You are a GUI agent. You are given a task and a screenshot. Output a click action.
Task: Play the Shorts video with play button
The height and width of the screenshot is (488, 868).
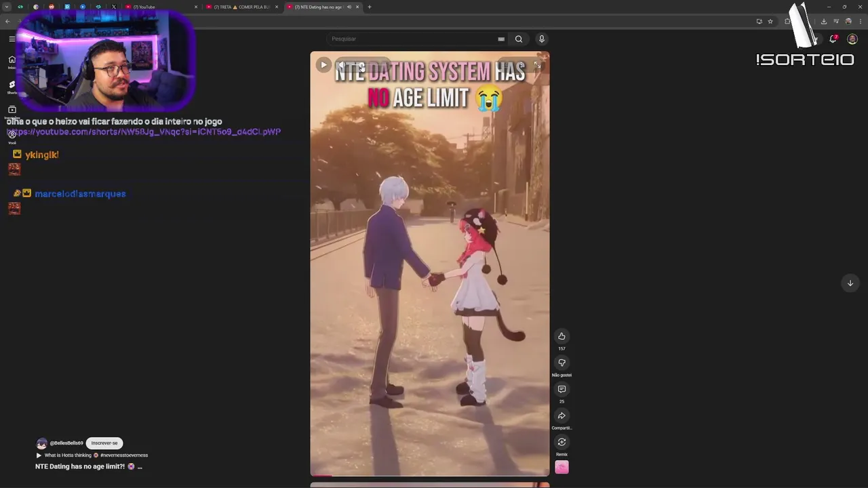323,65
